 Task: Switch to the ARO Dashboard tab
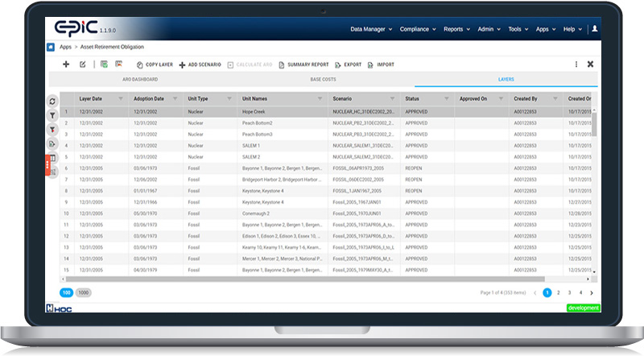coord(140,80)
